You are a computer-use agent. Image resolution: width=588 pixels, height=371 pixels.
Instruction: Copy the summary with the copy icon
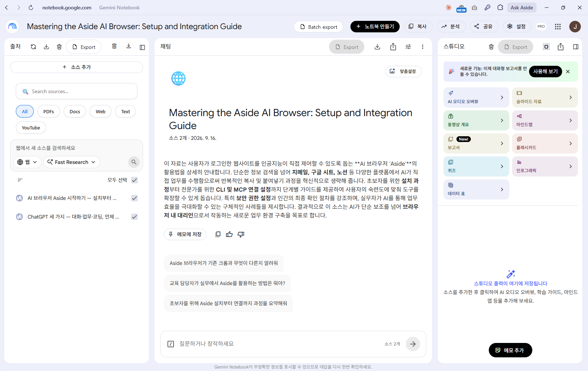(218, 234)
